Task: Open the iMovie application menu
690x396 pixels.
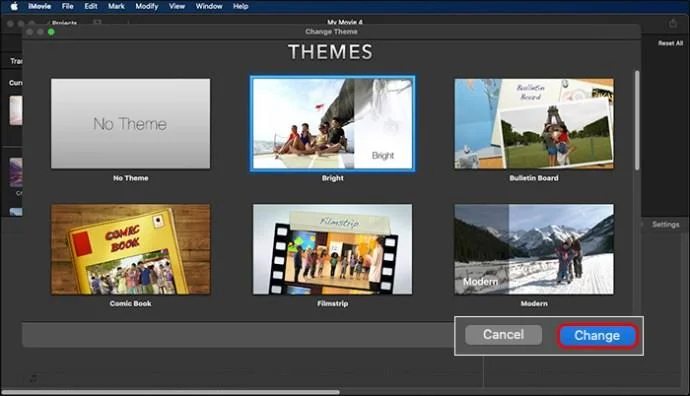Action: pos(40,6)
